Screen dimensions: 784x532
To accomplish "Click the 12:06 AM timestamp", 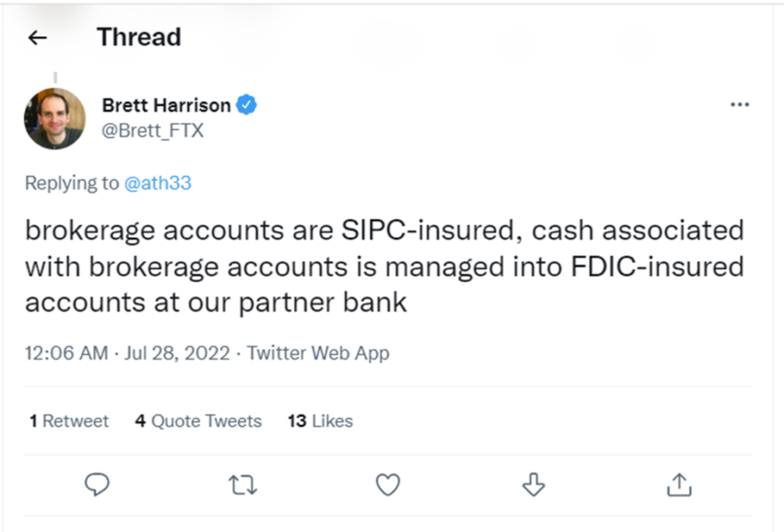I will [66, 353].
